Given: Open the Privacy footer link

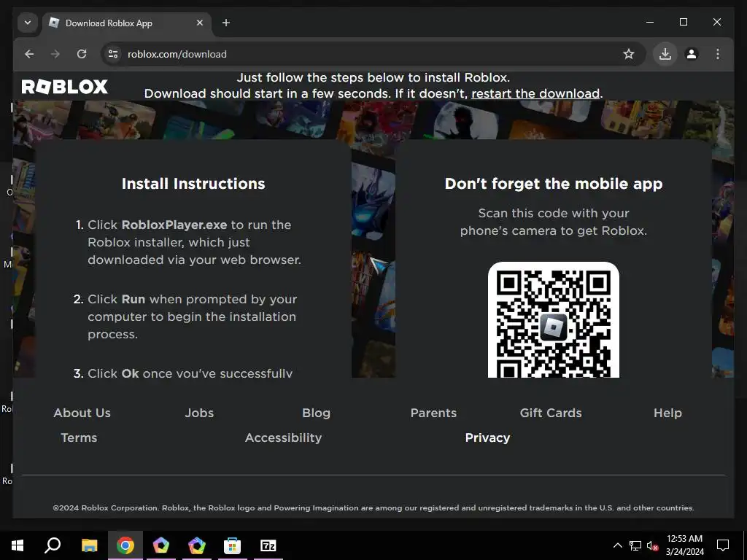Looking at the screenshot, I should [x=487, y=437].
